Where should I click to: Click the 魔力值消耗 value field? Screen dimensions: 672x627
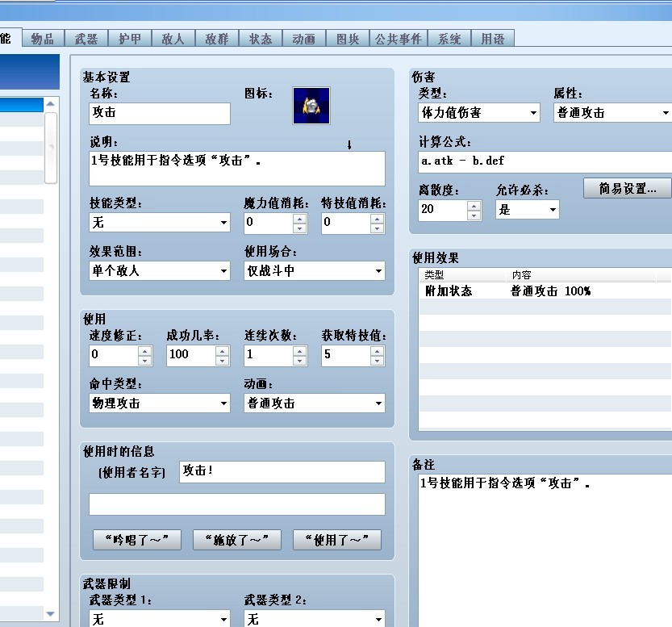click(269, 224)
